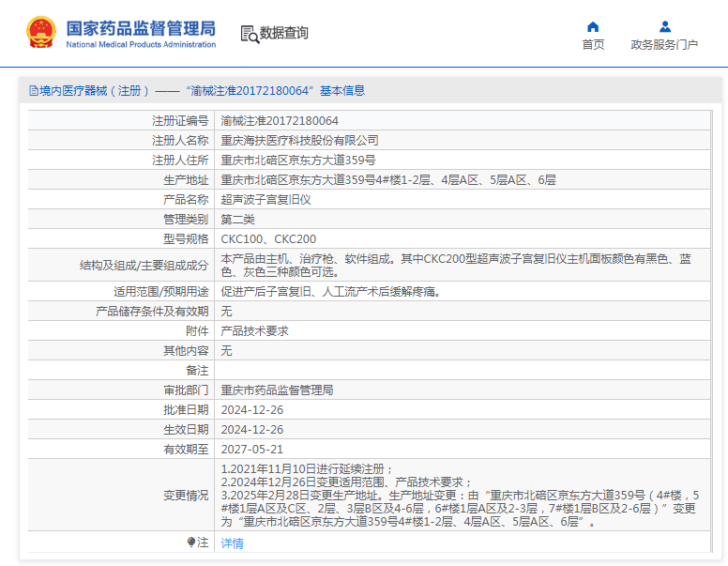Open the 详情 link

232,543
